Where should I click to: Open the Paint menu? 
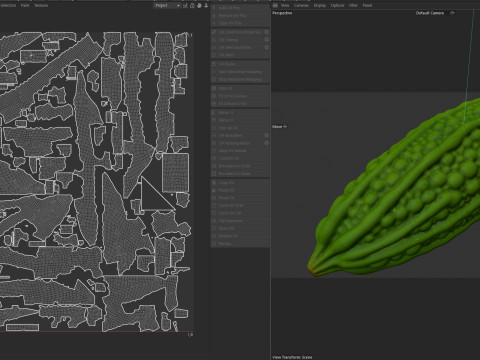point(25,5)
